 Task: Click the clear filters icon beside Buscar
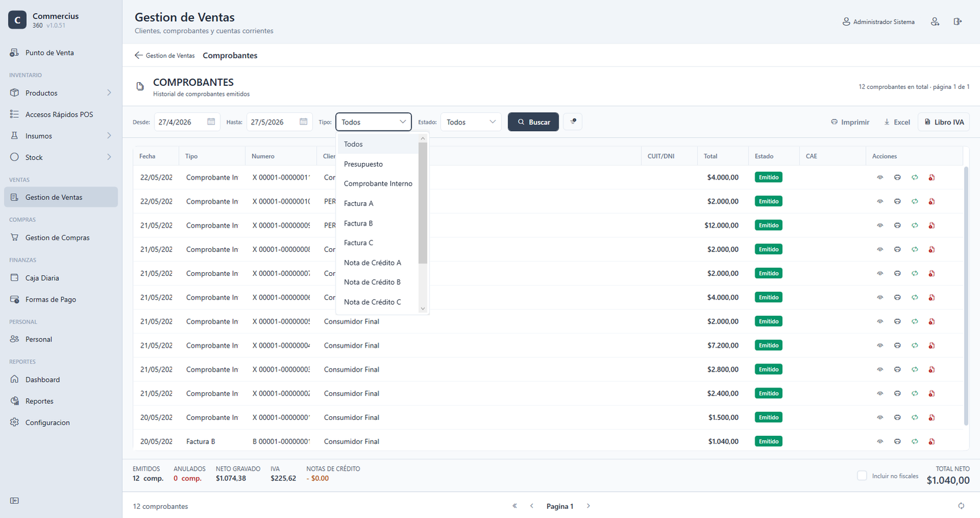pyautogui.click(x=573, y=121)
